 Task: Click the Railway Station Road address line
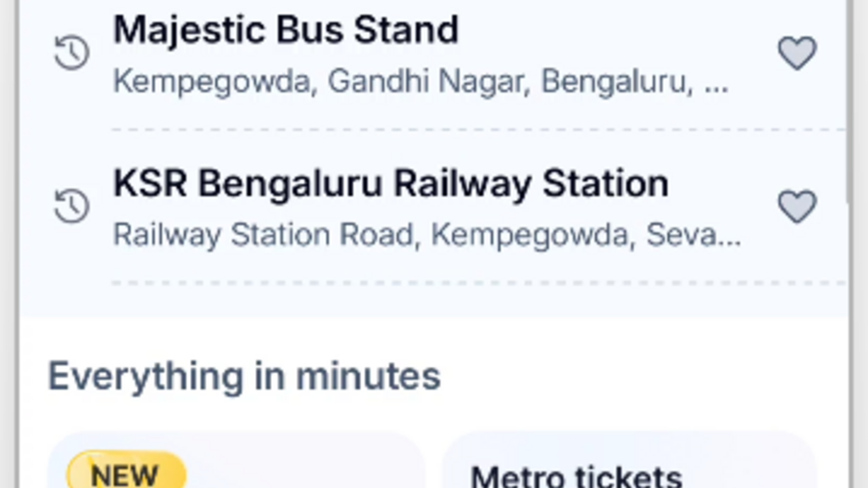(427, 235)
